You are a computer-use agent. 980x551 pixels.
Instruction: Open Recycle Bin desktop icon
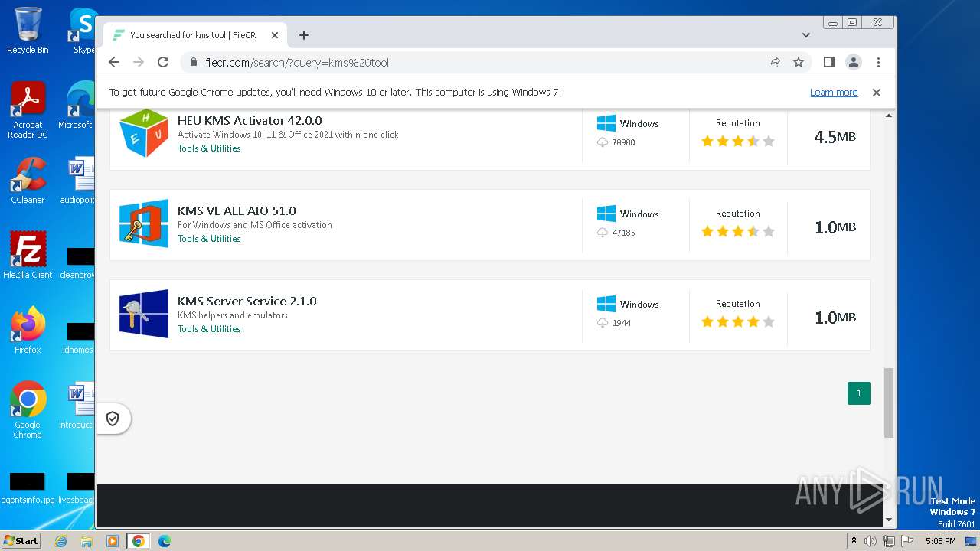click(28, 30)
